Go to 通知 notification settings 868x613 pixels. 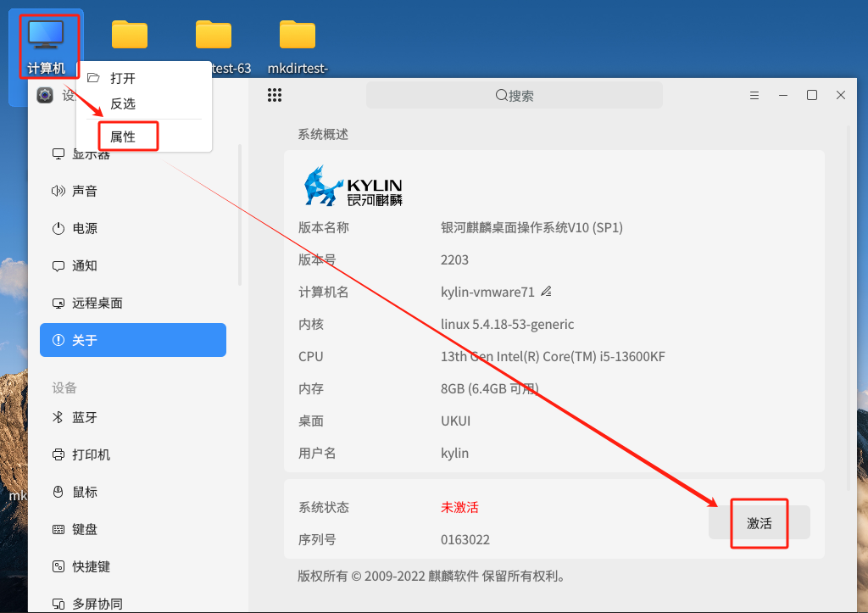pyautogui.click(x=84, y=266)
